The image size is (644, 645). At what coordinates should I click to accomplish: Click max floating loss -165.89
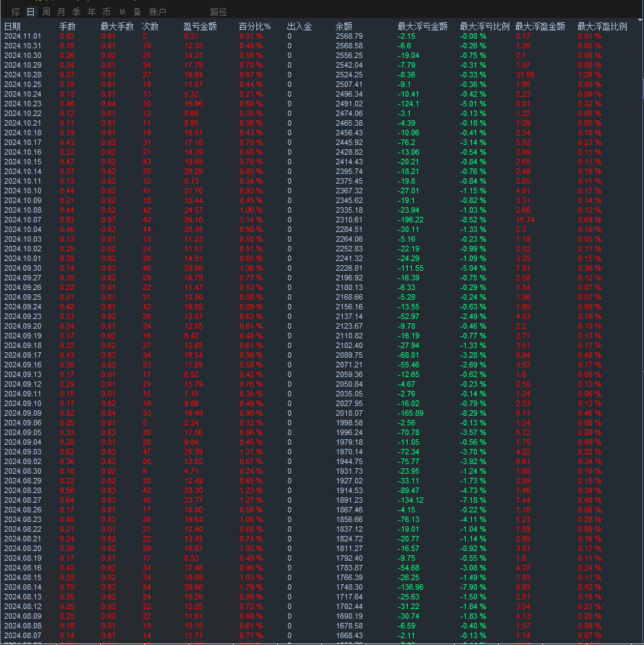click(410, 414)
